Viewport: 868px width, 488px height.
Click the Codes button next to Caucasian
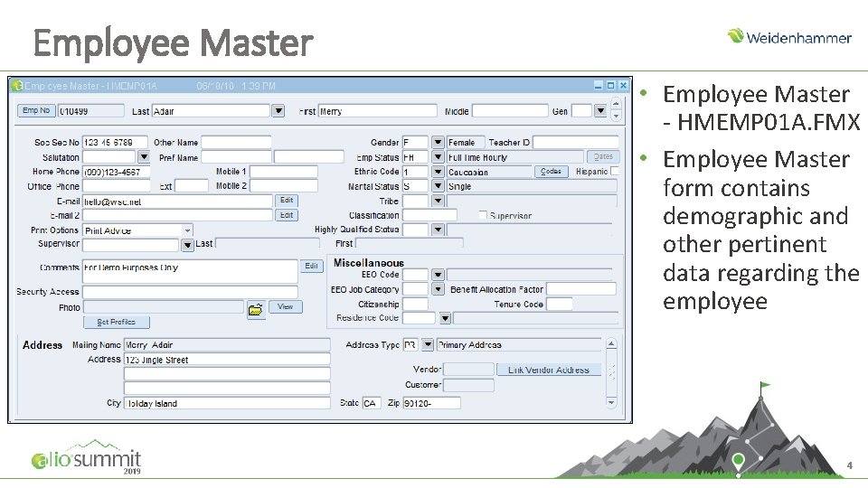click(551, 172)
